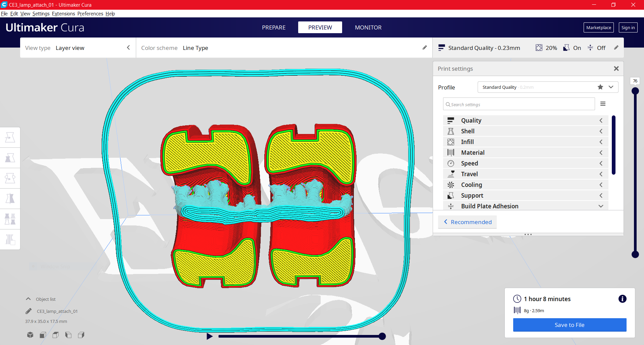This screenshot has width=644, height=345.
Task: Open the Extensions menu
Action: pos(63,14)
